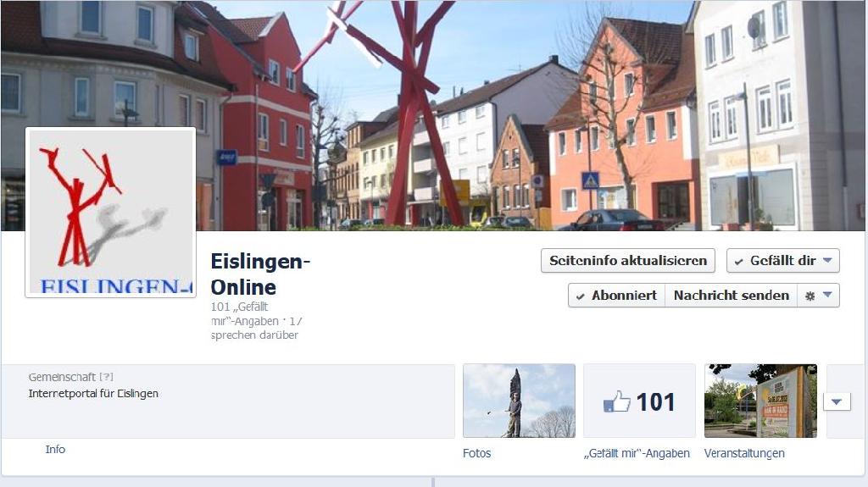Click the Eislingen-Online profile picture
This screenshot has height=487, width=868.
pos(111,212)
